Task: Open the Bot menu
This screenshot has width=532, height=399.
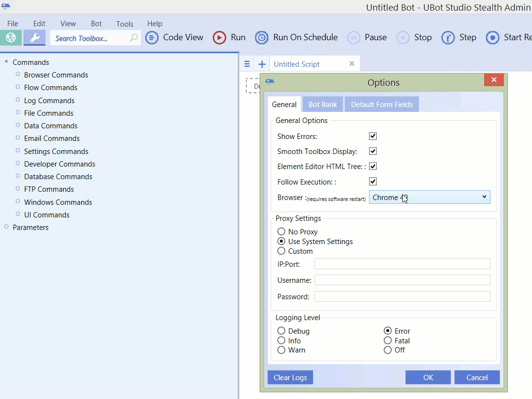Action: point(96,23)
